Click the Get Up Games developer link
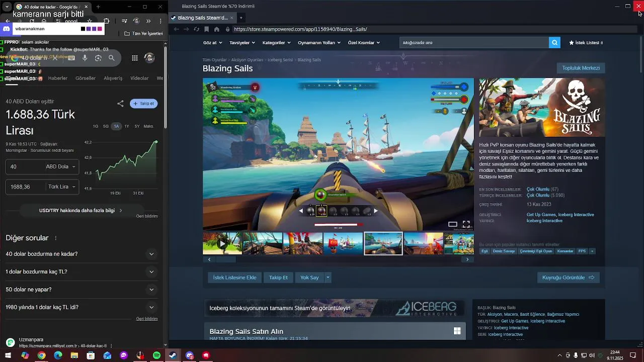This screenshot has width=644, height=362. [x=541, y=215]
